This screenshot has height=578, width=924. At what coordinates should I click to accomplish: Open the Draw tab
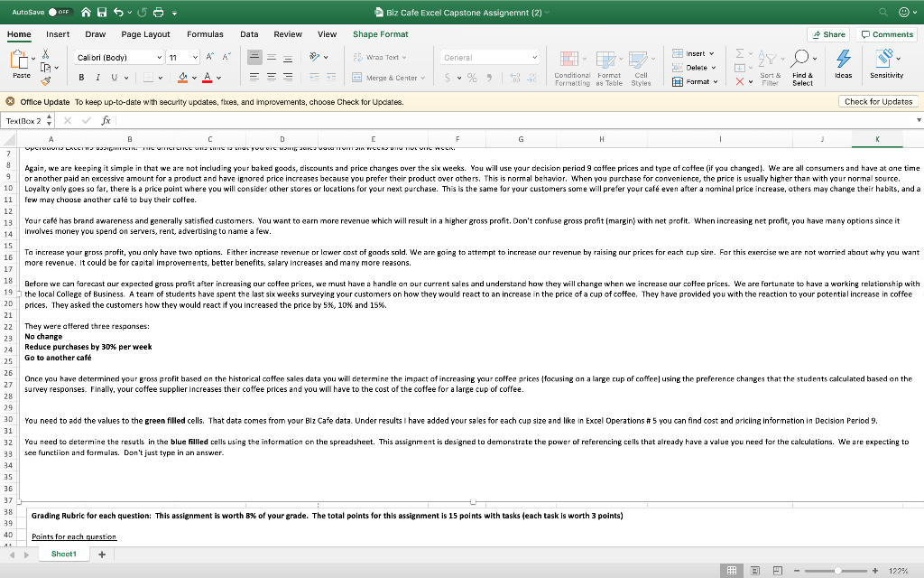point(96,34)
